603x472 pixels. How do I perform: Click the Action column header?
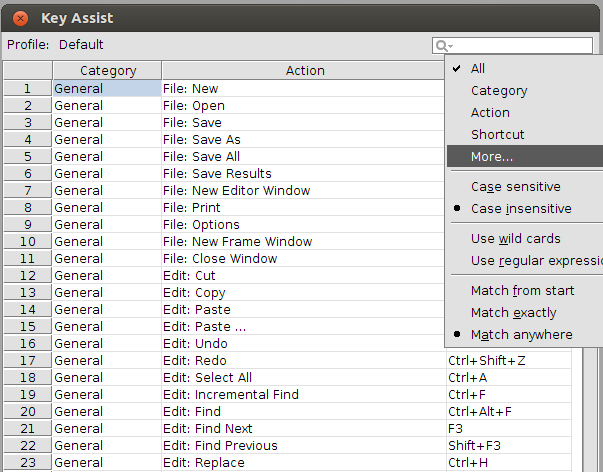(304, 71)
